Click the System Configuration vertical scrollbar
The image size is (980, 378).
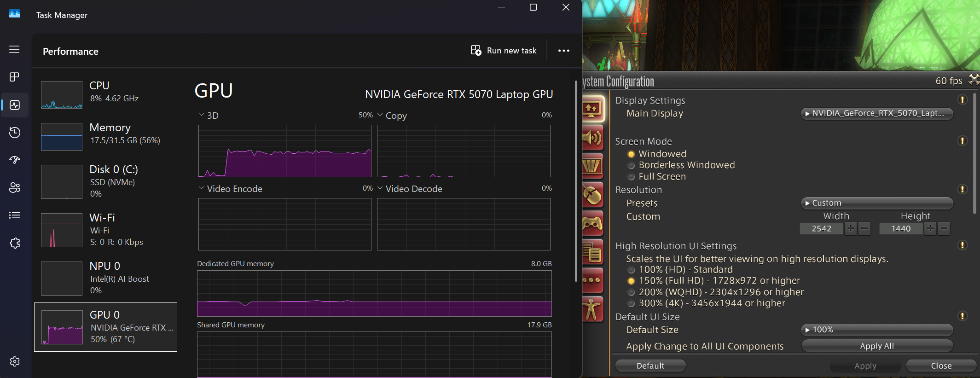point(974,154)
